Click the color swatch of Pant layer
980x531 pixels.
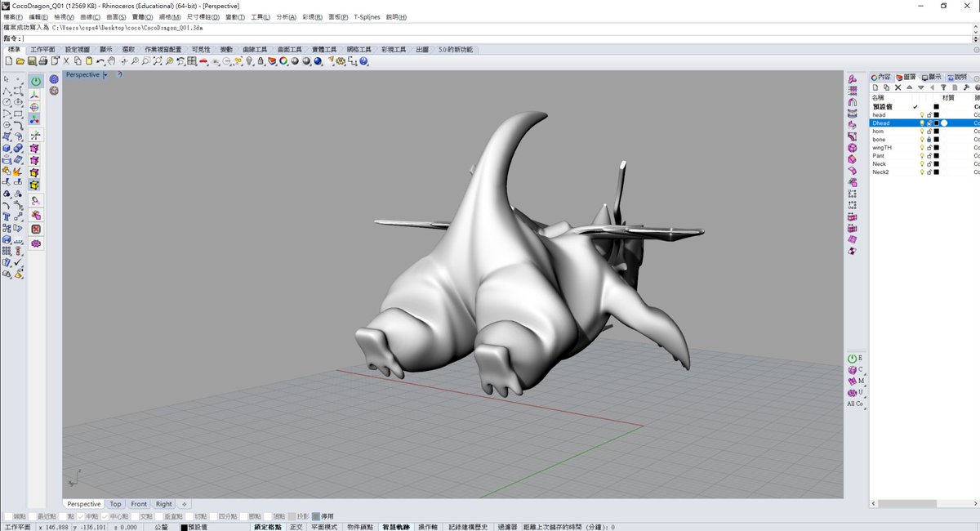pyautogui.click(x=937, y=156)
